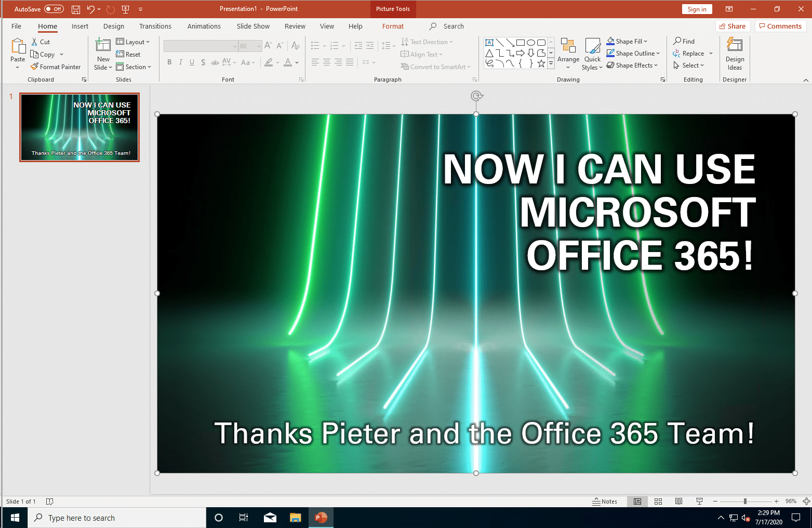The image size is (812, 528).
Task: Select slide 1 thumbnail
Action: pos(79,127)
